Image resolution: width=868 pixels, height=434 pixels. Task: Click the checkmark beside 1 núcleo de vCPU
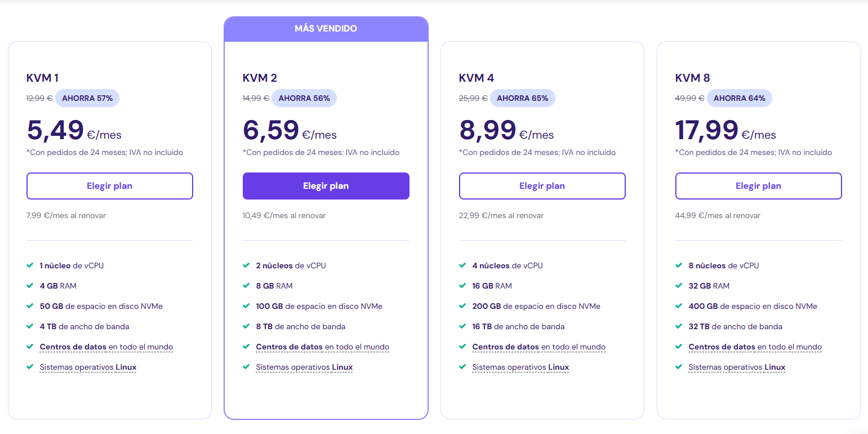(30, 265)
